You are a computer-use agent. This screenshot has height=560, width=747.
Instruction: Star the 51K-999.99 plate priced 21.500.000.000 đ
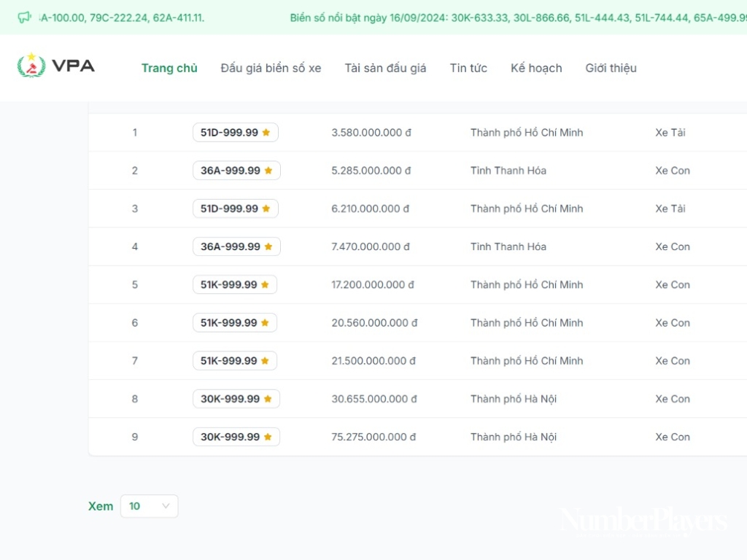click(x=265, y=361)
